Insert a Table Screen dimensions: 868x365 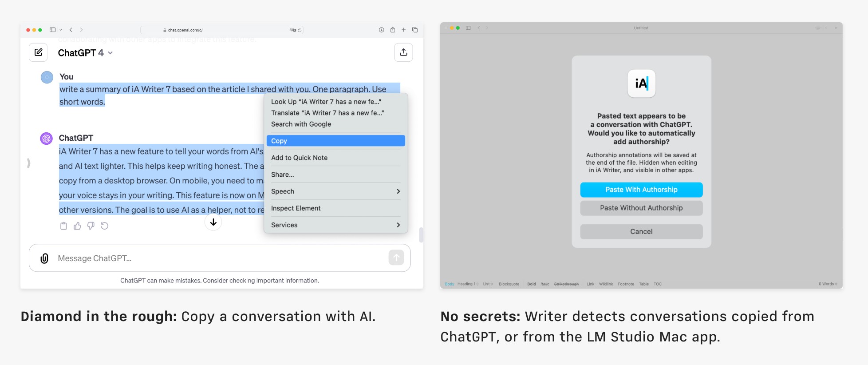click(x=644, y=284)
